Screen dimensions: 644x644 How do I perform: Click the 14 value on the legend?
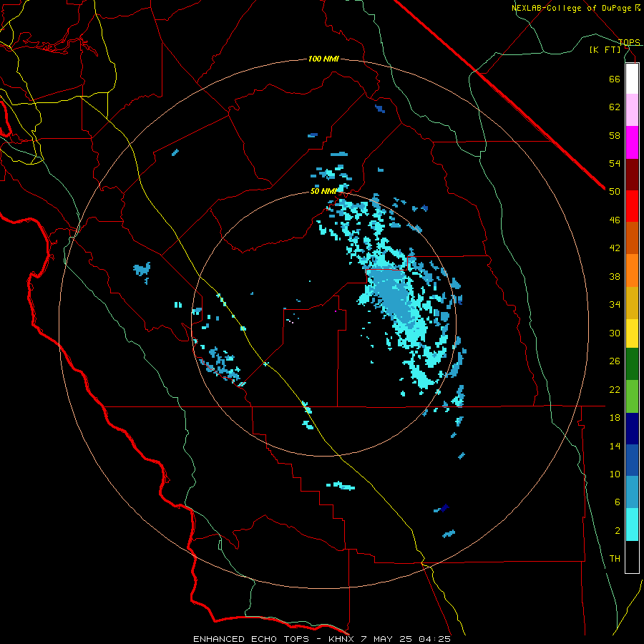click(615, 446)
